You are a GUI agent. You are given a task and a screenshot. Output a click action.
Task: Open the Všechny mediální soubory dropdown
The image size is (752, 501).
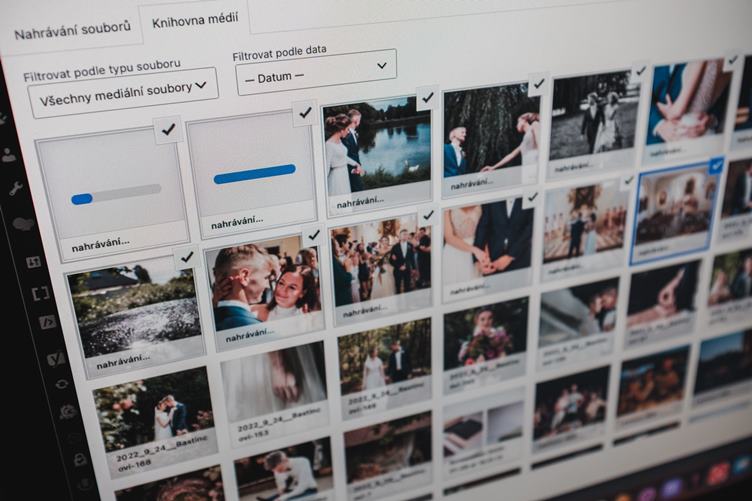pos(123,93)
